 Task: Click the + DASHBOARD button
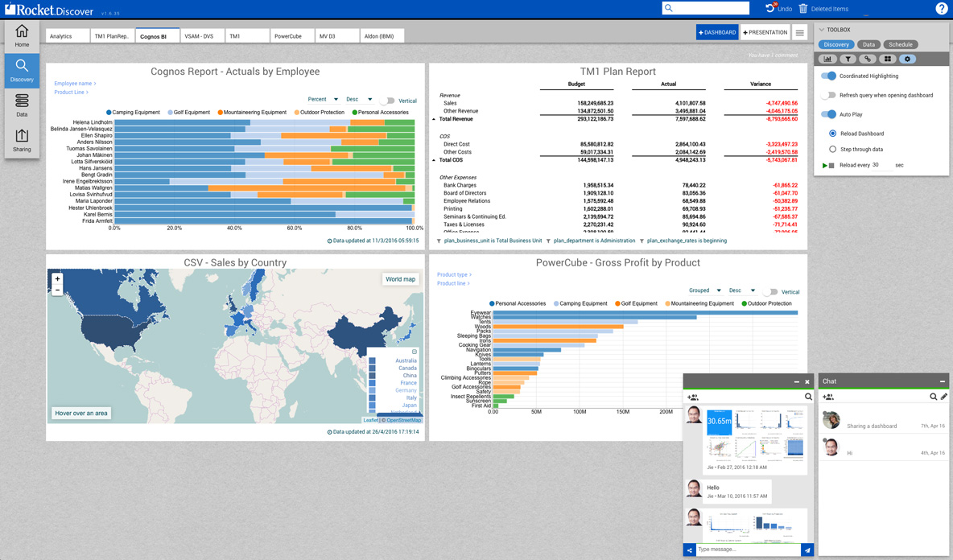(x=717, y=33)
